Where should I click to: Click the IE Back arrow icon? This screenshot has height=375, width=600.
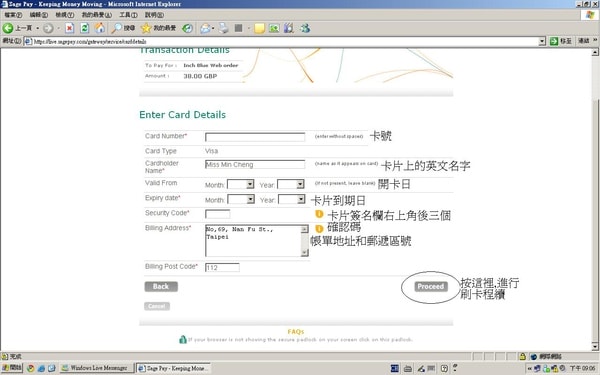[x=8, y=28]
